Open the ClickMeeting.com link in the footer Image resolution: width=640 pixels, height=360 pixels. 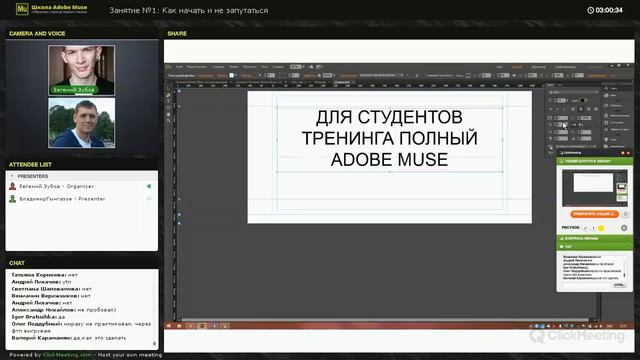coord(67,355)
